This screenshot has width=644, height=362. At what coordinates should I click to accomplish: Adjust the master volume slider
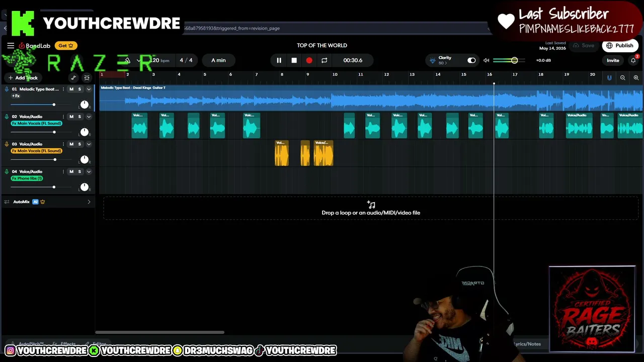509,60
